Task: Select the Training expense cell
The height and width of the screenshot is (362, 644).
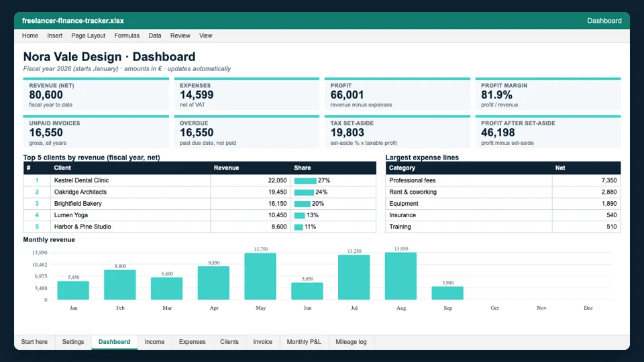Action: [x=469, y=227]
